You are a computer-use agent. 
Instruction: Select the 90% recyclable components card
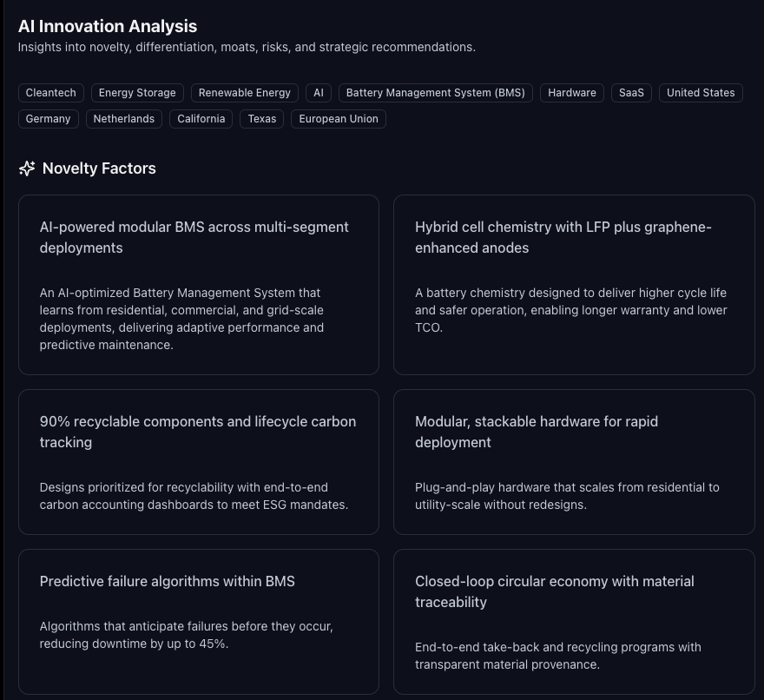199,462
